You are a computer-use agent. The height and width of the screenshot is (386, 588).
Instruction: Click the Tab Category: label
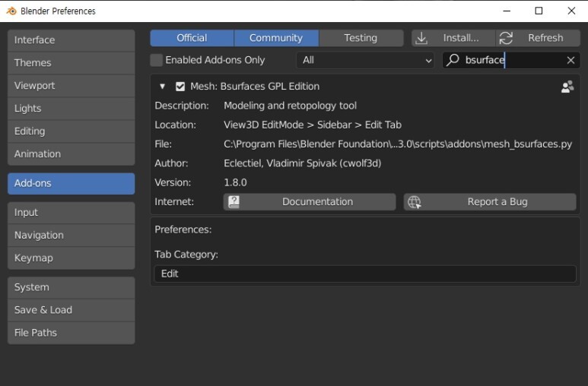[186, 255]
